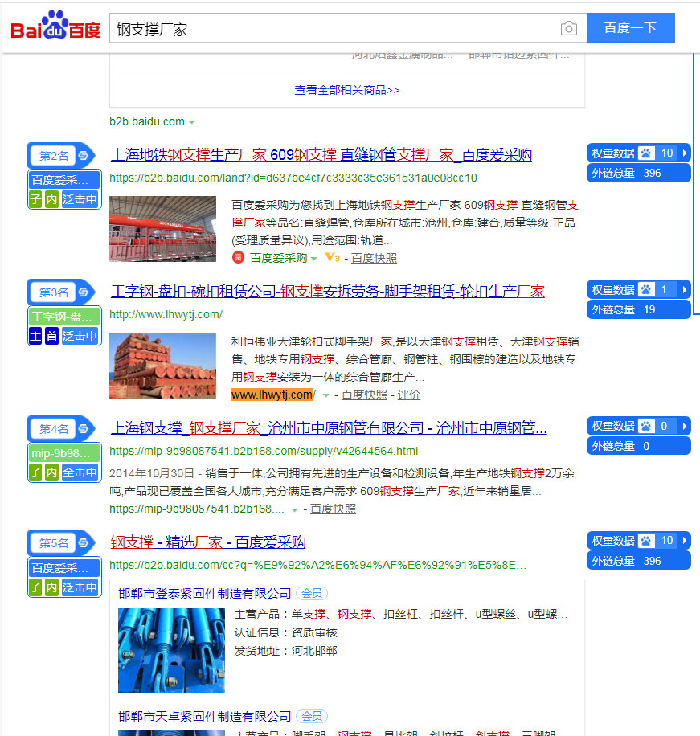The width and height of the screenshot is (700, 736).
Task: Click 泛击中 tag under 第2名
Action: tap(80, 199)
